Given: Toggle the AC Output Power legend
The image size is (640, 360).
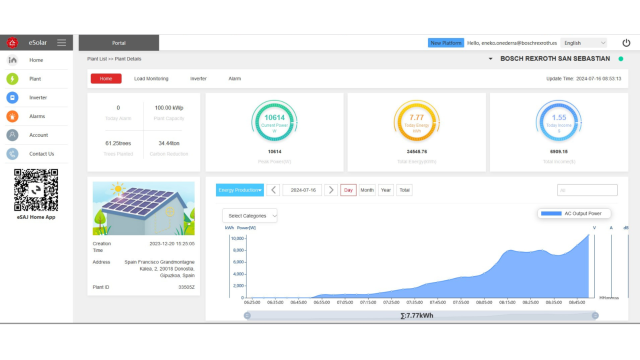Looking at the screenshot, I should point(574,213).
